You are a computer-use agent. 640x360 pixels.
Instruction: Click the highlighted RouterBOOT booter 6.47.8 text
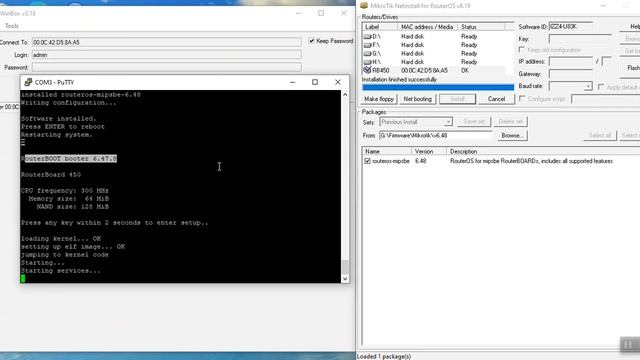tap(71, 158)
